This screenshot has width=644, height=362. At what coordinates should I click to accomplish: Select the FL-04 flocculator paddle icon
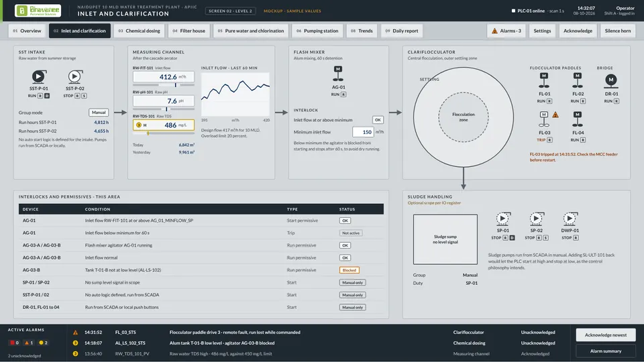(x=578, y=119)
